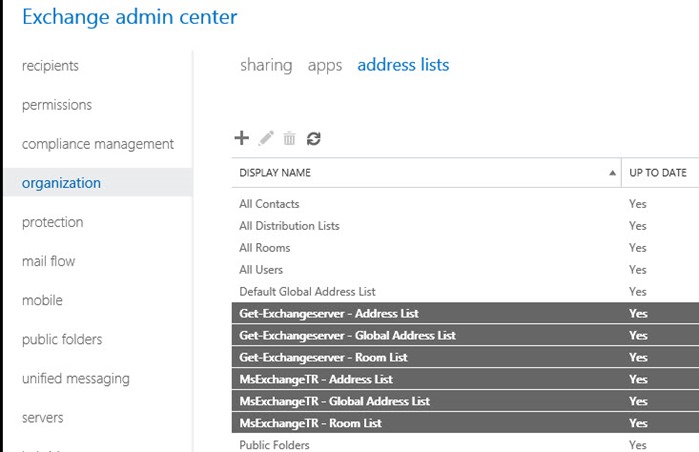Select Get-Exchangeserver - Global Address List row
Screen dimensions: 699x452
pyautogui.click(x=465, y=335)
